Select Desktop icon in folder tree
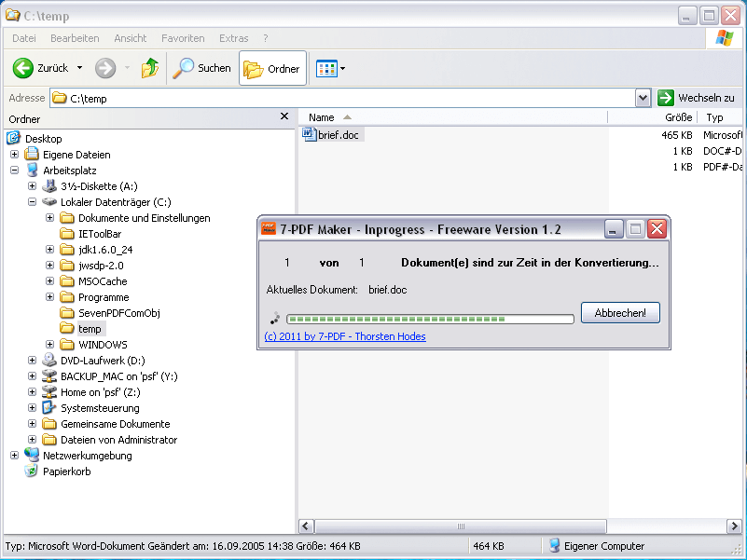Viewport: 747px width, 560px height. click(x=13, y=138)
